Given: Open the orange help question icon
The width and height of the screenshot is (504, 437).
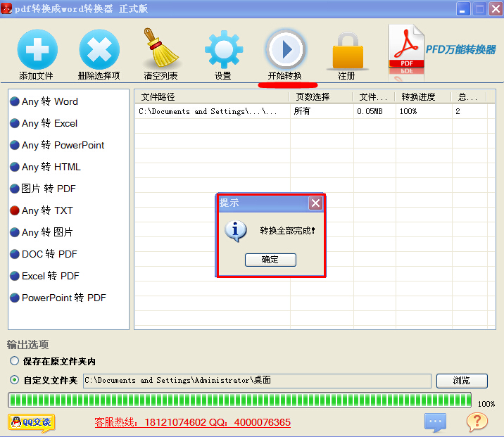Looking at the screenshot, I should (x=477, y=422).
